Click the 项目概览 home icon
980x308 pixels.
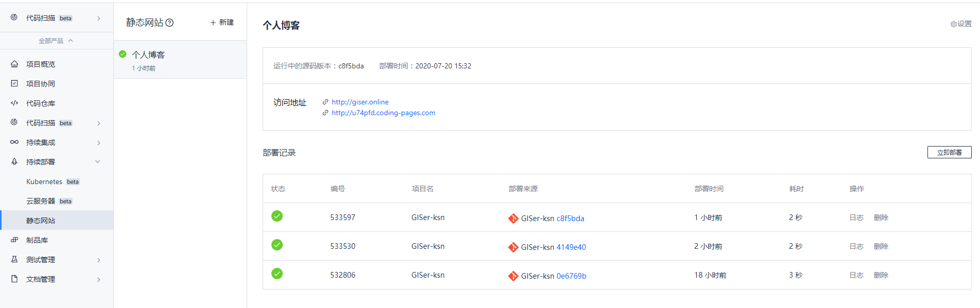14,64
